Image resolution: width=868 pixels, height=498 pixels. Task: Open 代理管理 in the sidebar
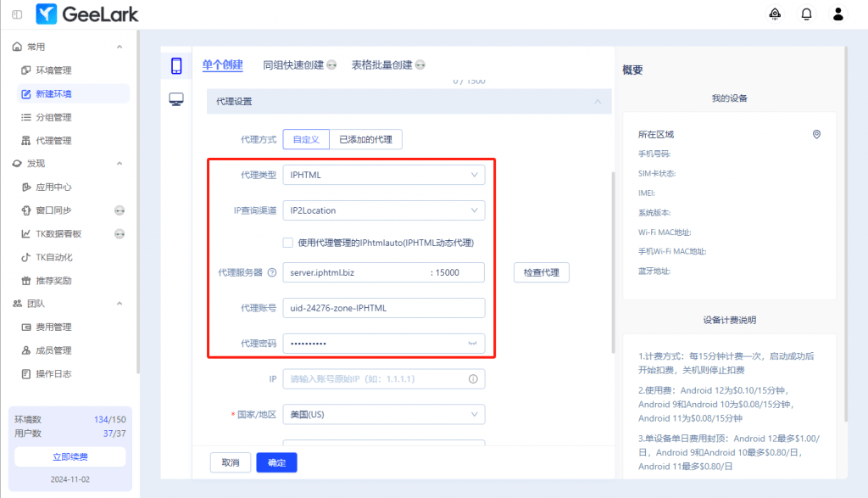53,141
